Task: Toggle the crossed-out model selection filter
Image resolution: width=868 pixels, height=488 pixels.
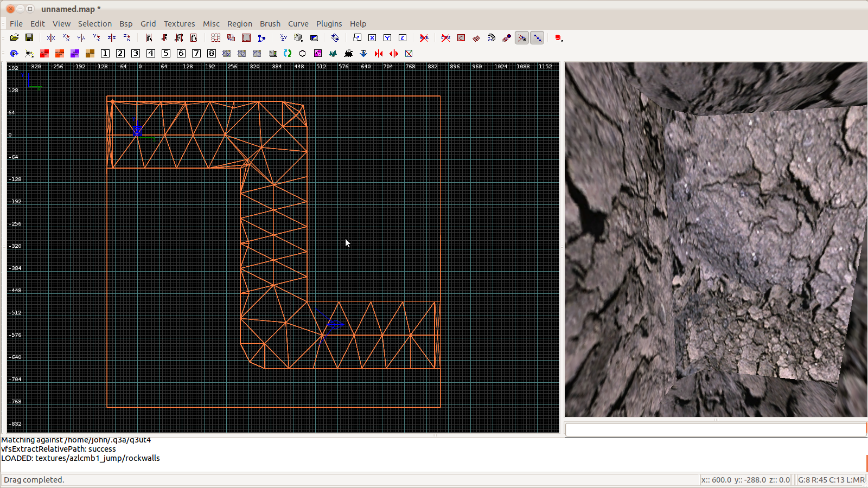Action: click(424, 38)
